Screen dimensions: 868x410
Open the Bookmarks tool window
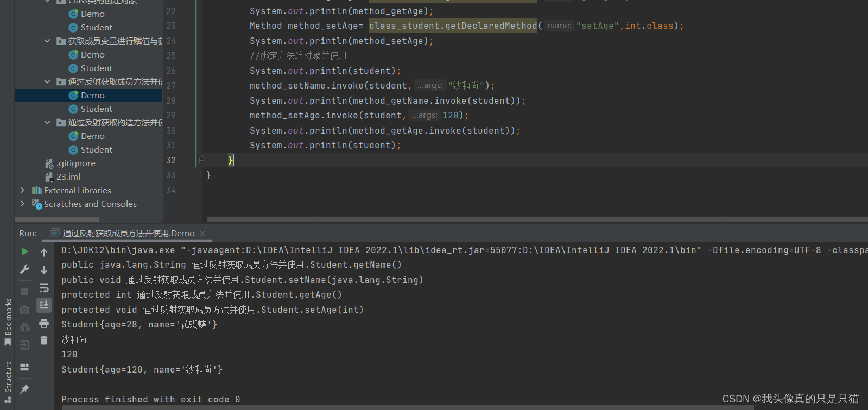click(x=8, y=322)
